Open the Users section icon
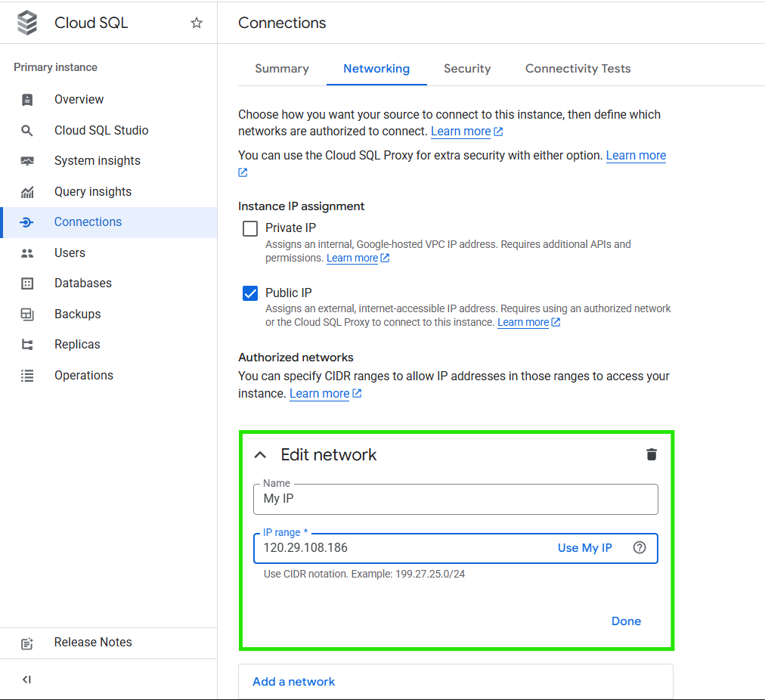 27,252
